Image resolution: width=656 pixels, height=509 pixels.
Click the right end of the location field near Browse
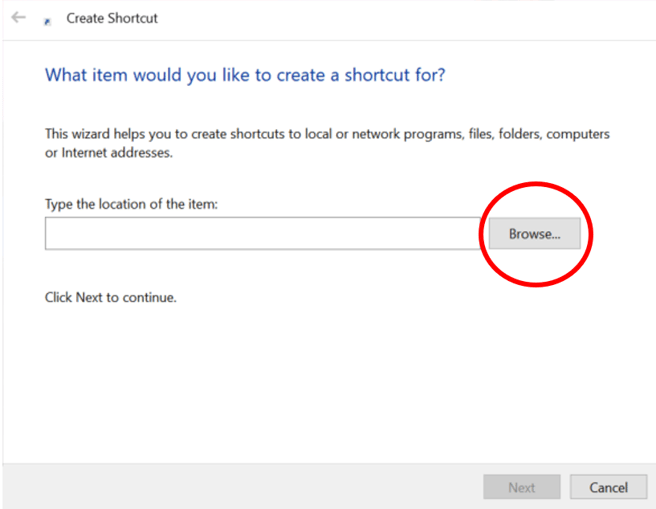469,233
